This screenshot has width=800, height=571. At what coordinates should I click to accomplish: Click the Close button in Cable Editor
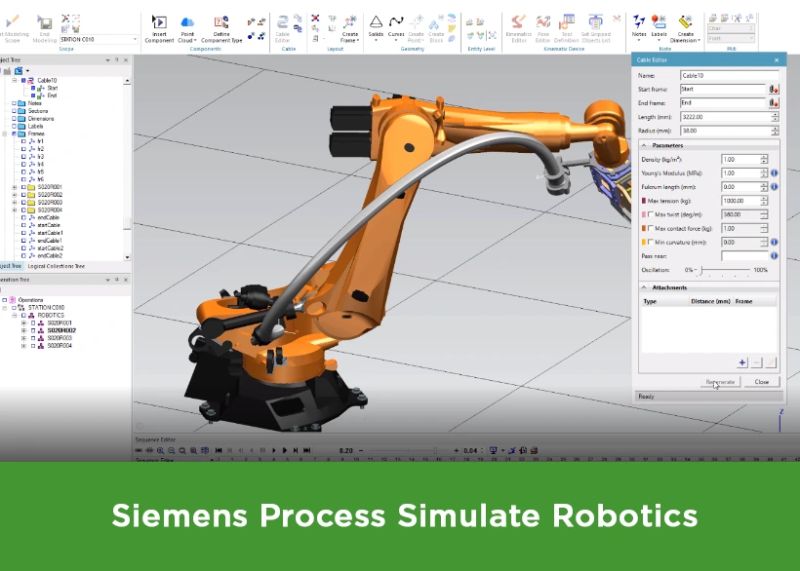761,382
